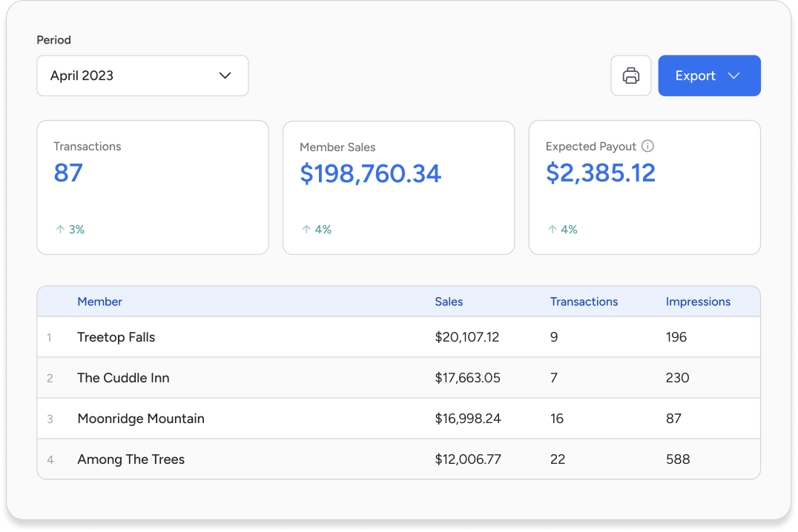
Task: Select The Cuddle Inn row
Action: (123, 378)
